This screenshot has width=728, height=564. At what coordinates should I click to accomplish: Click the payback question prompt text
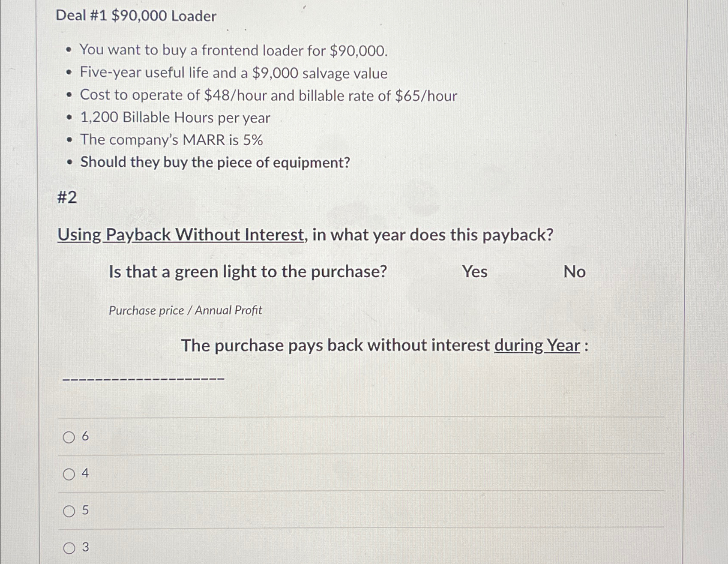(304, 235)
